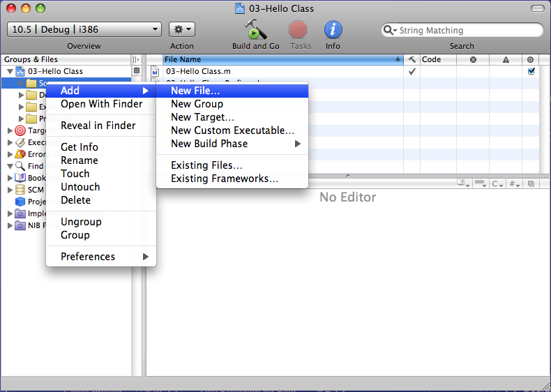Click the red Tasks stop icon

click(298, 29)
